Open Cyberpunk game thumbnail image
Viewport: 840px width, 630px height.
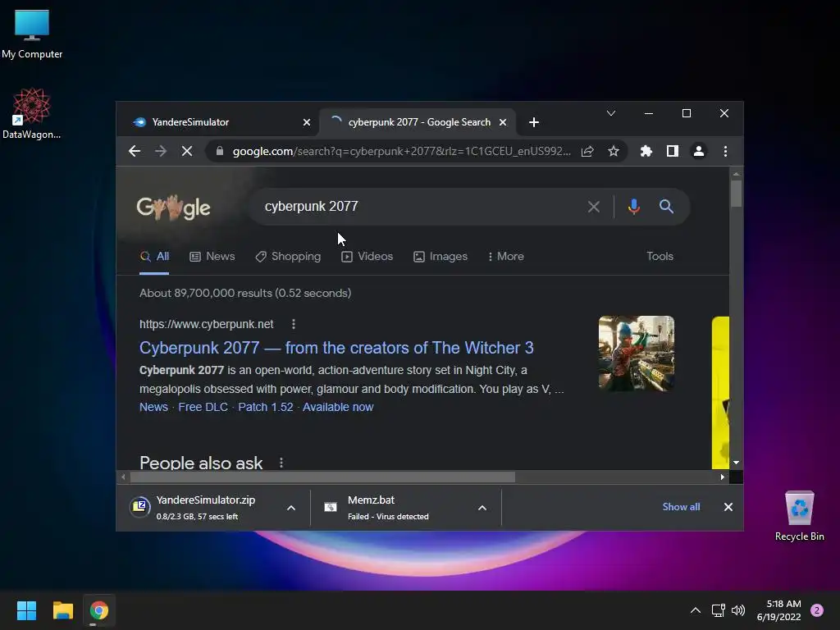(x=637, y=354)
